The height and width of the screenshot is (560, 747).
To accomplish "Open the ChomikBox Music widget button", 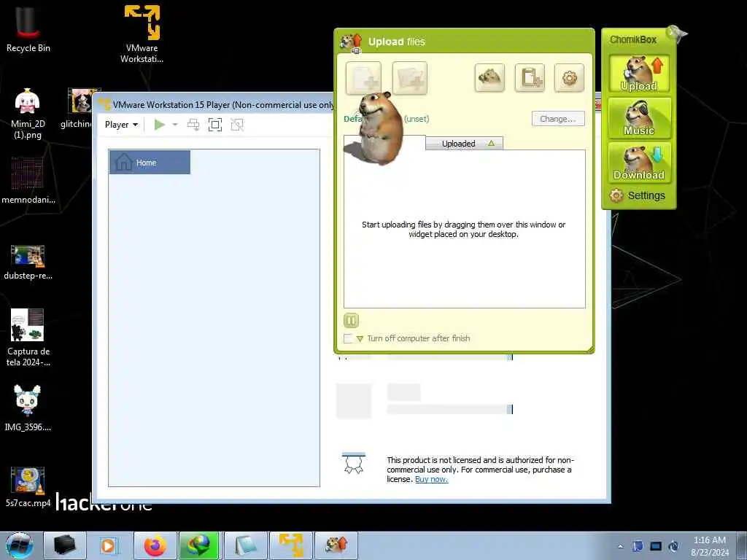I will coord(639,117).
